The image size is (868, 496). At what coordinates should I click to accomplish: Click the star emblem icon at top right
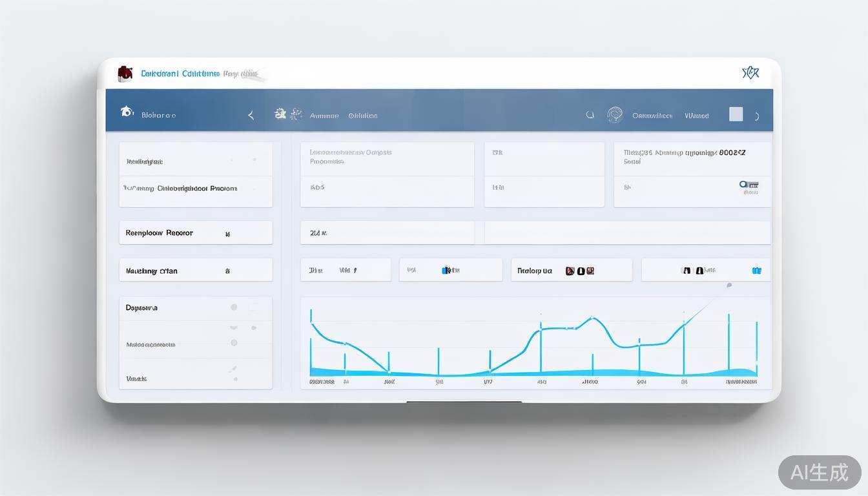click(750, 73)
